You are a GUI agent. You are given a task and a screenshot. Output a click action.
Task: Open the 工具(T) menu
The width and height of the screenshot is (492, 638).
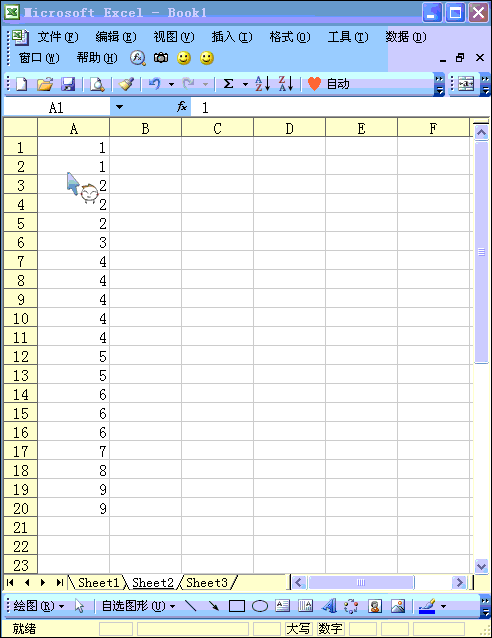click(x=348, y=37)
